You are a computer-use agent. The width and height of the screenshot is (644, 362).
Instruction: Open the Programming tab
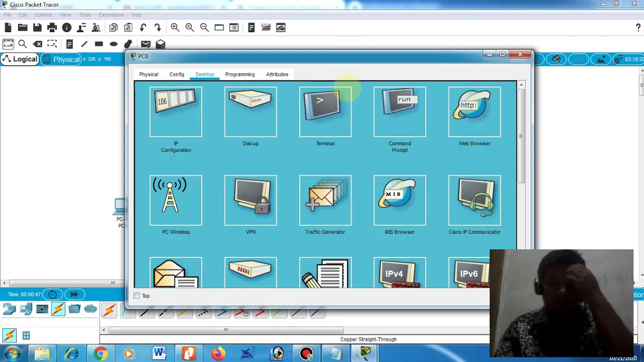point(240,74)
